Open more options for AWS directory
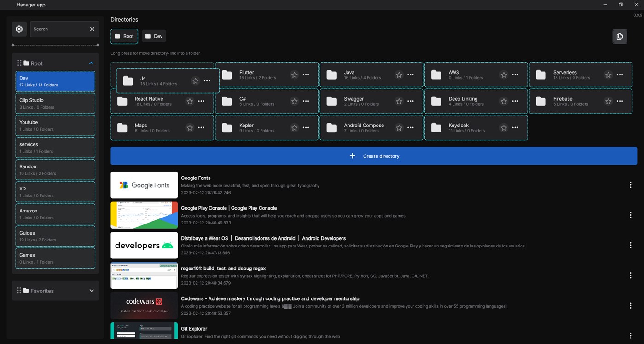644x344 pixels. click(x=515, y=75)
